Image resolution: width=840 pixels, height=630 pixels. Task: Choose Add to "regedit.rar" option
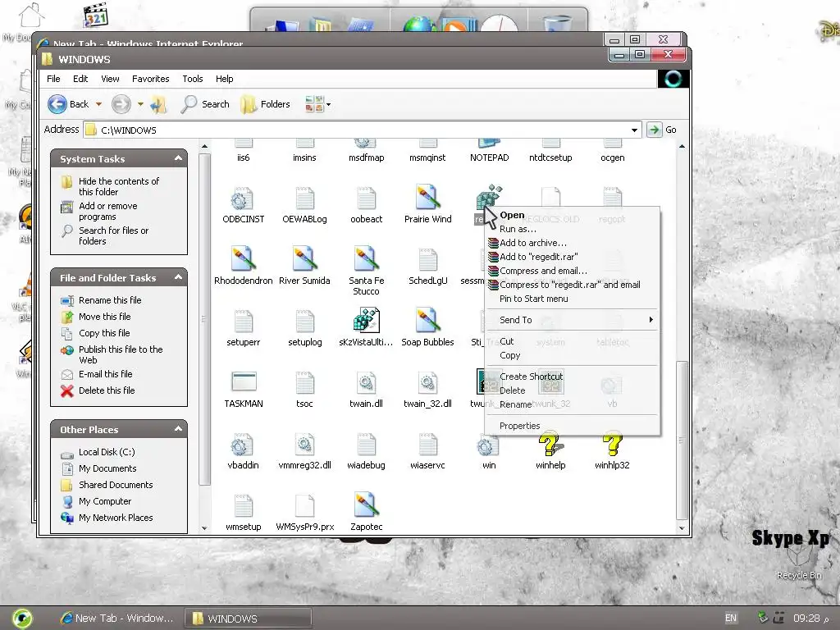[x=572, y=257]
